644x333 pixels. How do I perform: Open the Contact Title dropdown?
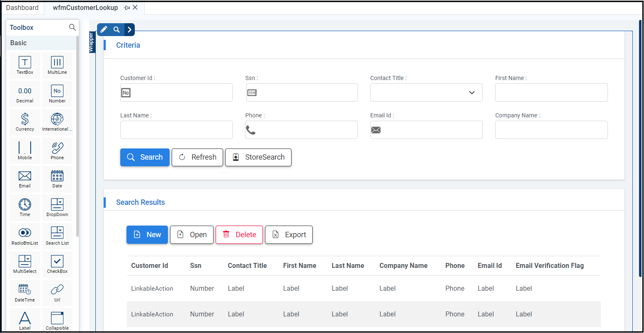click(x=426, y=92)
